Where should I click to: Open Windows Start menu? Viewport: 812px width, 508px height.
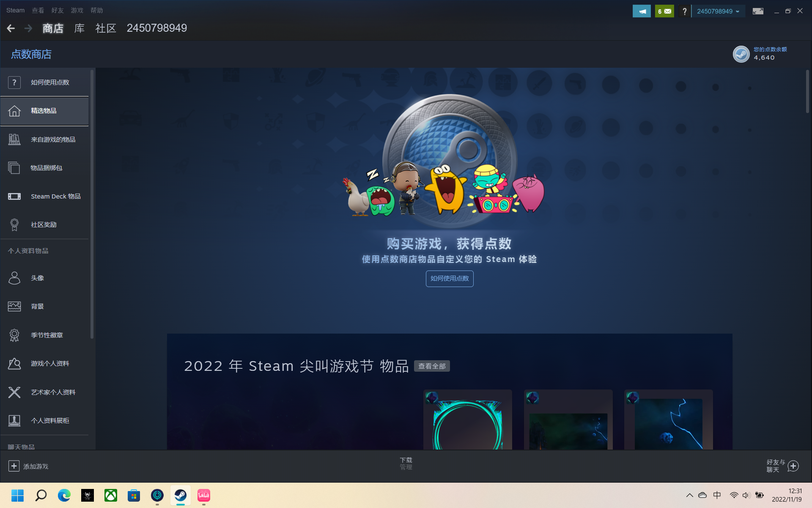[17, 495]
